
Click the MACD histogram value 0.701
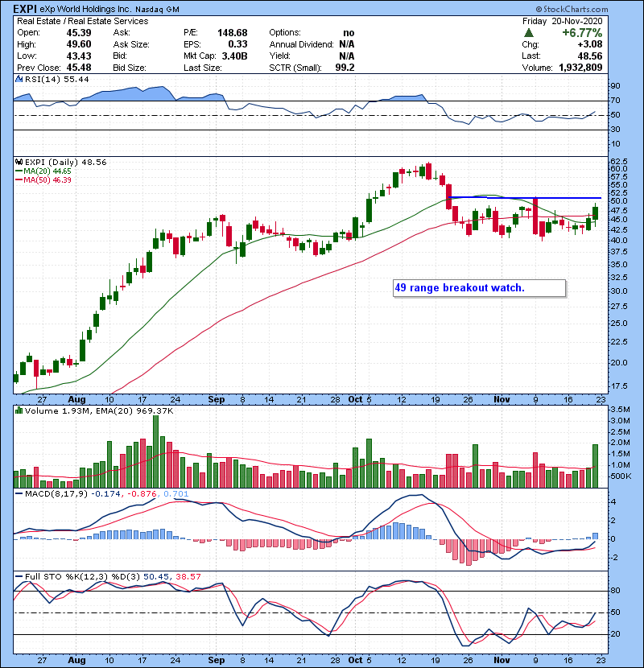[176, 494]
